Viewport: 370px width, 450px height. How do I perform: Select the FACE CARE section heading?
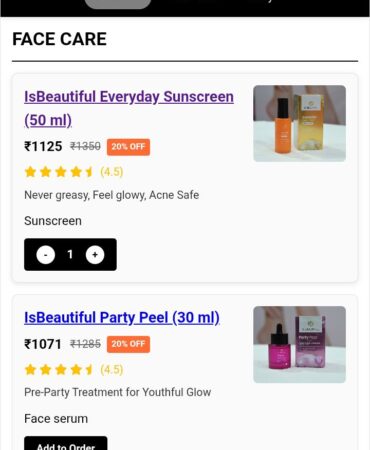(59, 39)
